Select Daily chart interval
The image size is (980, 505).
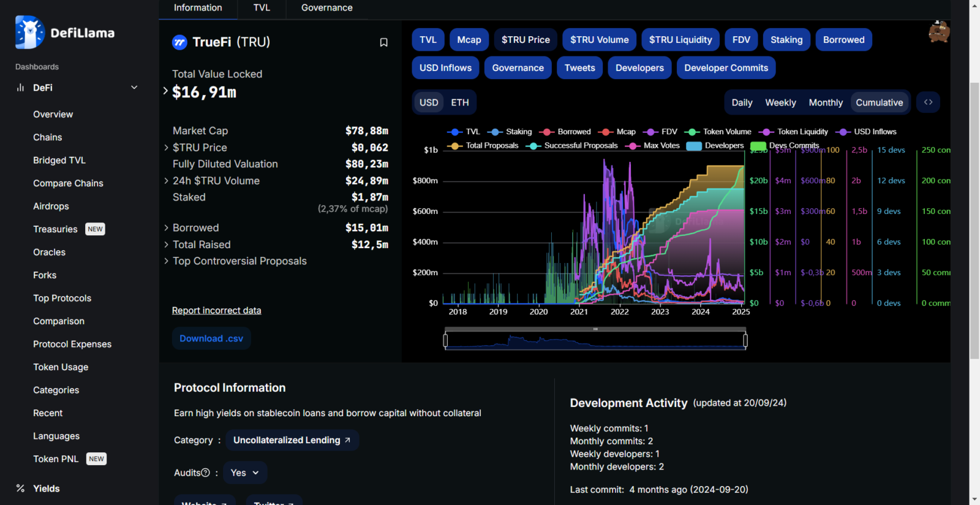742,102
